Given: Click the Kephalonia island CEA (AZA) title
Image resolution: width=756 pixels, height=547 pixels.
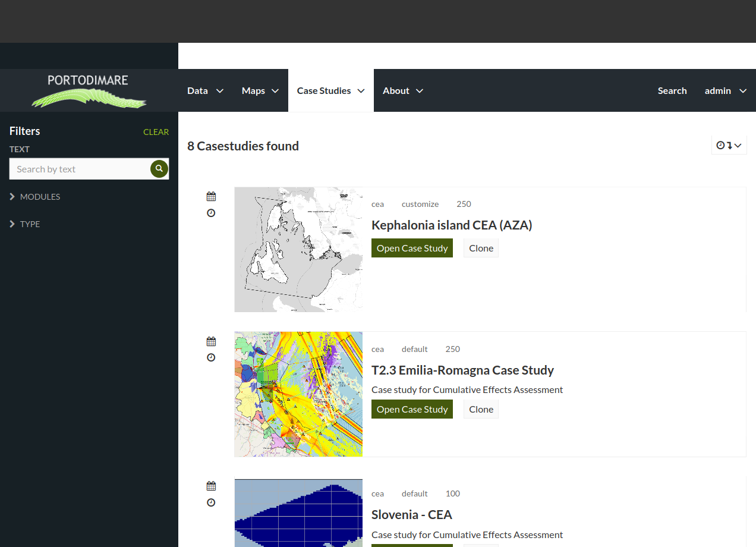Looking at the screenshot, I should pyautogui.click(x=452, y=225).
